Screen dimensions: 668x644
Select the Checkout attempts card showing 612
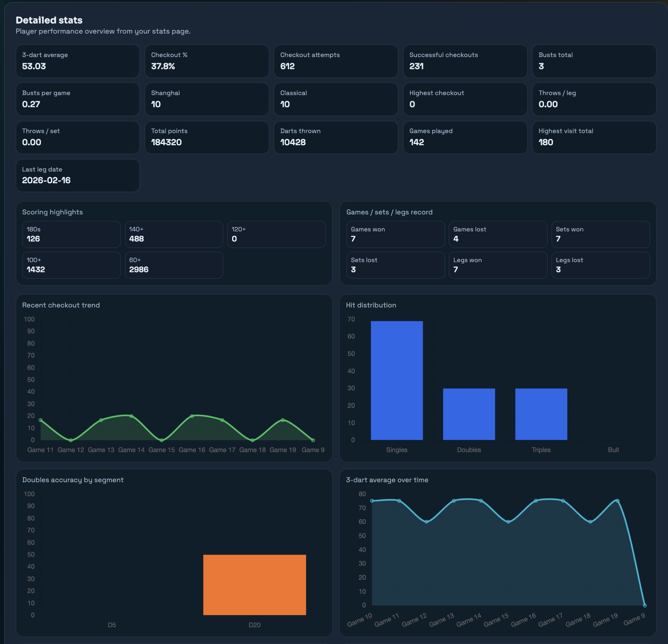coord(336,61)
